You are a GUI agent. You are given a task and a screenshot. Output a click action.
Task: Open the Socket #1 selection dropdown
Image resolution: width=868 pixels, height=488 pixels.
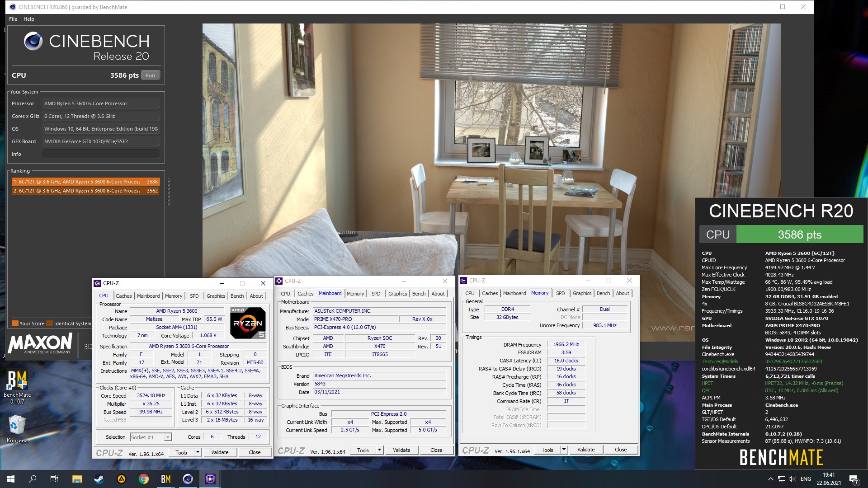point(151,437)
